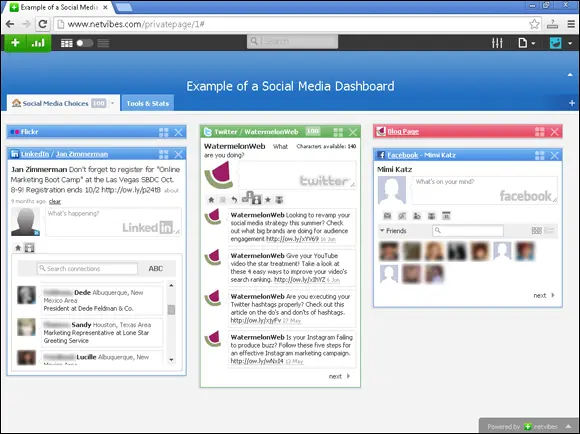
Task: Switch Facebook friends to list view
Action: pyautogui.click(x=549, y=231)
